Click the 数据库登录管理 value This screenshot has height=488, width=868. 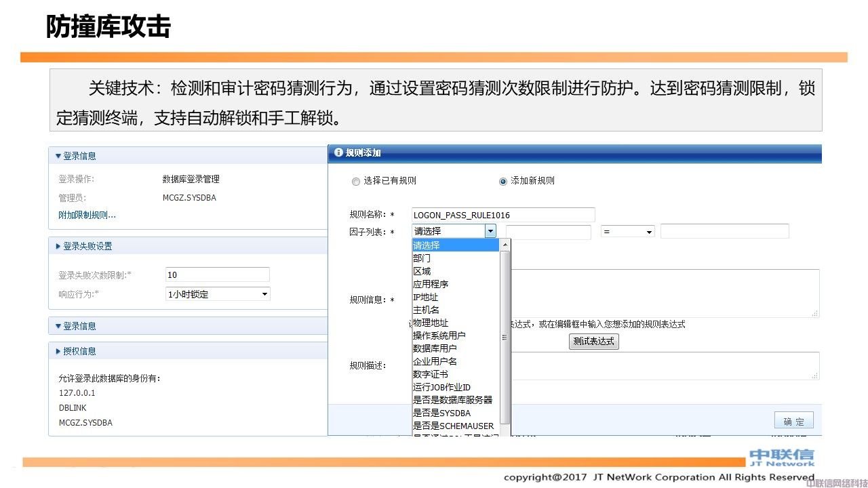(191, 180)
